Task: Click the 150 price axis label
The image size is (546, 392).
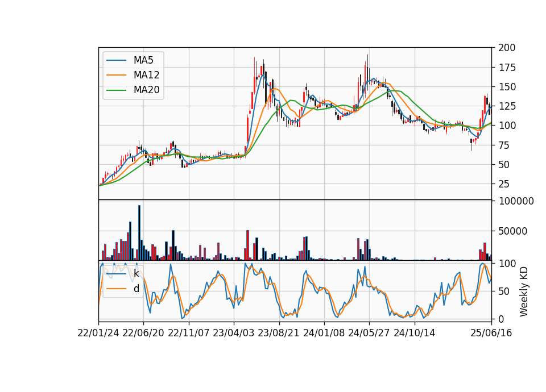Action: pyautogui.click(x=507, y=86)
